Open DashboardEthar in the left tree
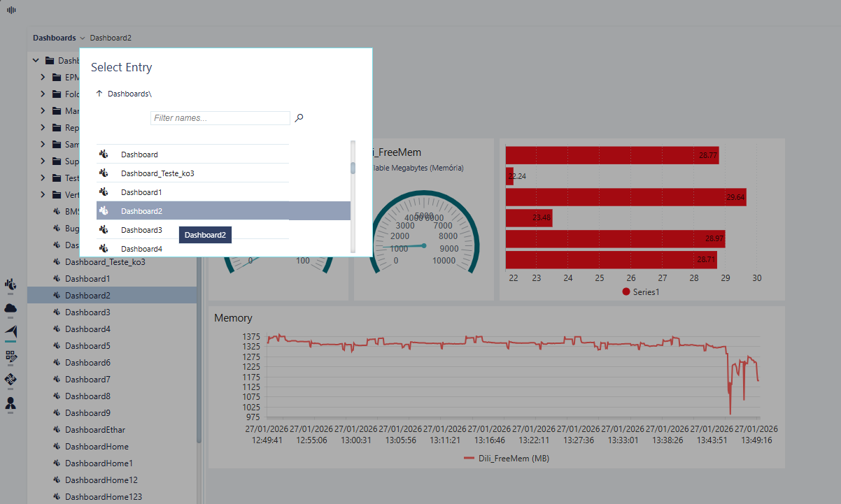Viewport: 841px width, 504px height. click(95, 430)
